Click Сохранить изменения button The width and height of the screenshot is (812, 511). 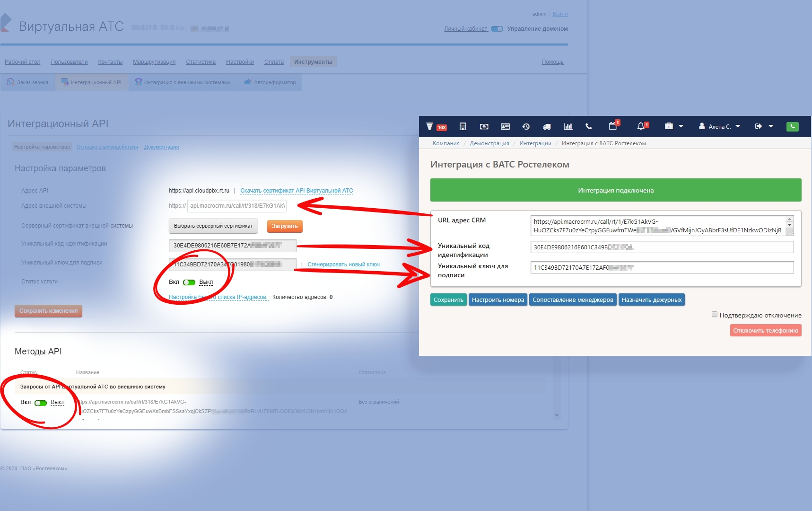click(48, 311)
